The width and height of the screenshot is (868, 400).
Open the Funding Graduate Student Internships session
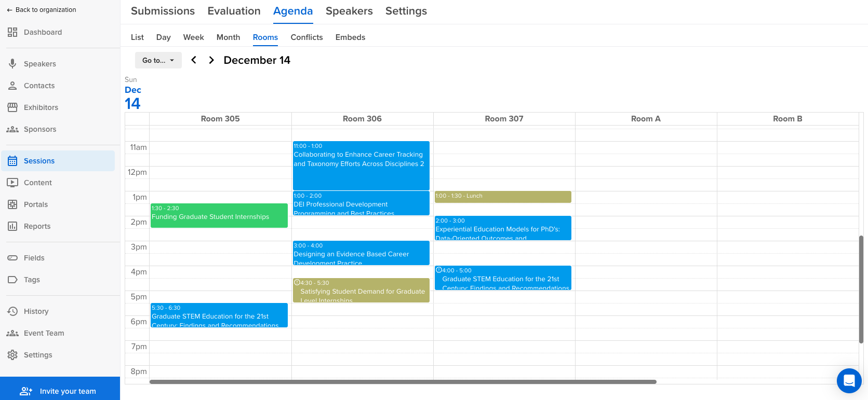click(x=219, y=216)
